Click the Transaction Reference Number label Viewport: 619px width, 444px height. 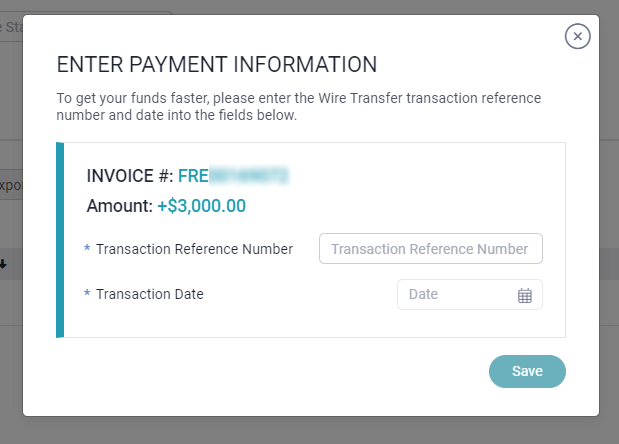(x=194, y=249)
